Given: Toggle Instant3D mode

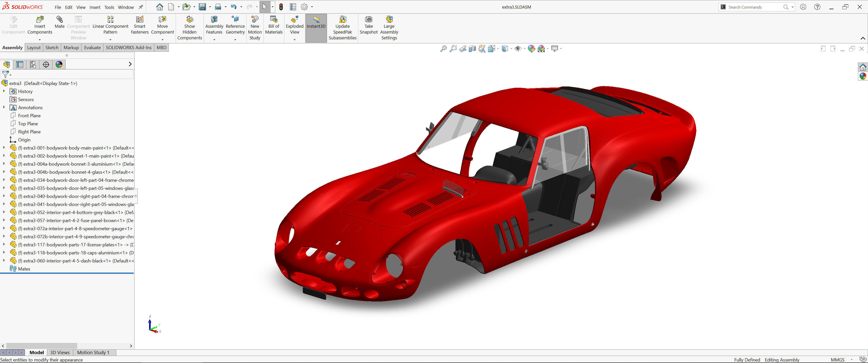Looking at the screenshot, I should pyautogui.click(x=316, y=28).
